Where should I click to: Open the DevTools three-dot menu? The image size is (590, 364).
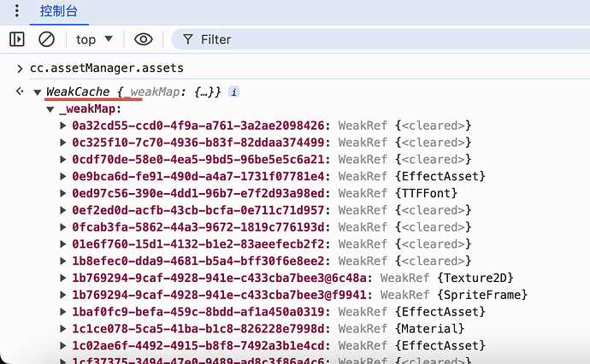tap(16, 12)
